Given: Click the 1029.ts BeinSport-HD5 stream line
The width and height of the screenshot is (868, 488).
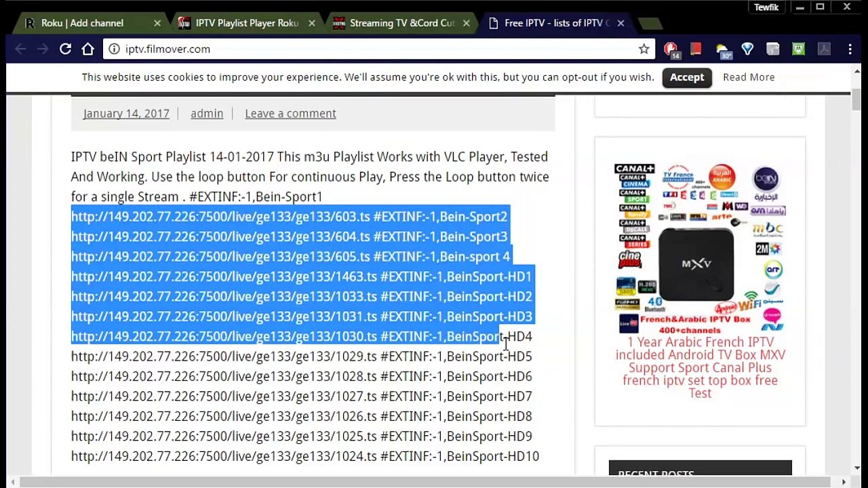Looking at the screenshot, I should (301, 357).
